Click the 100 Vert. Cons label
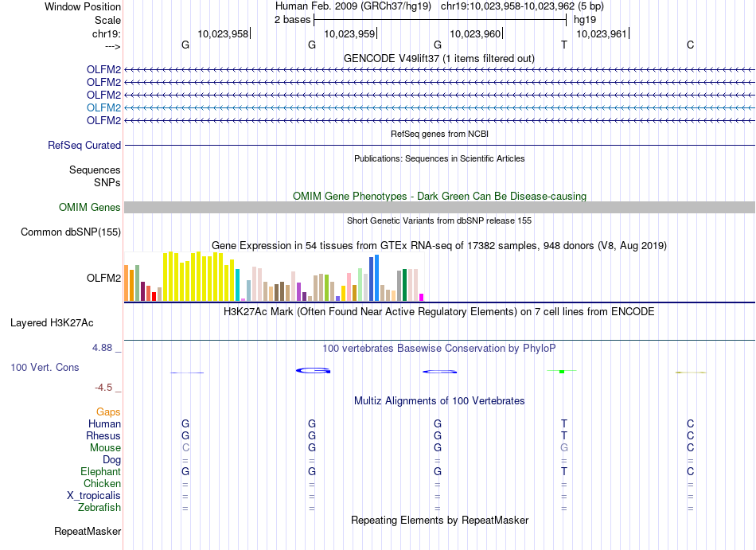Viewport: 756px width, 550px height. [45, 367]
